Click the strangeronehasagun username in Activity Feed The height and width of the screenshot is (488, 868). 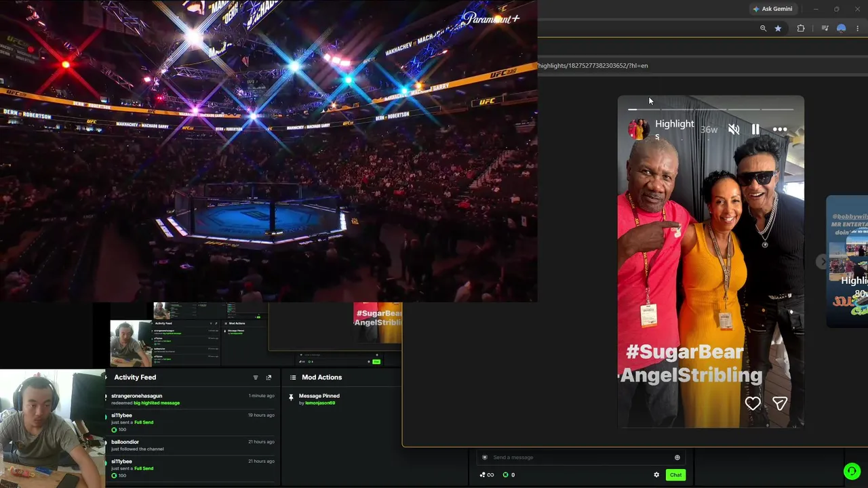136,396
